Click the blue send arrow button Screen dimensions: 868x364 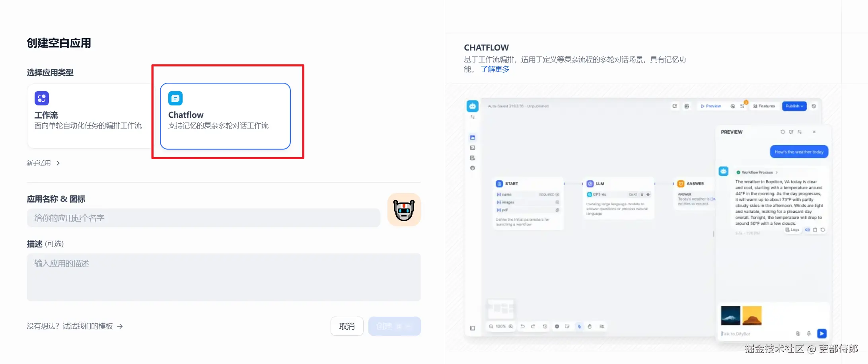pos(822,333)
